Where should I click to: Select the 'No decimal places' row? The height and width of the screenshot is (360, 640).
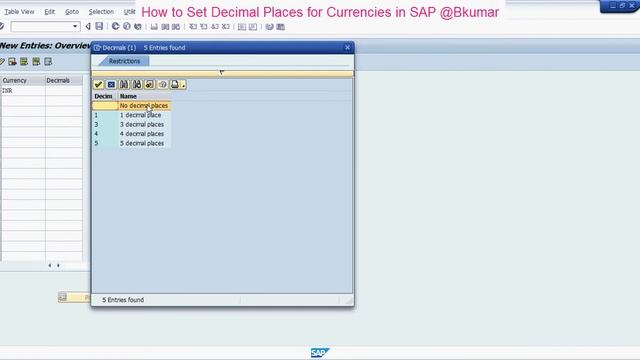point(132,106)
